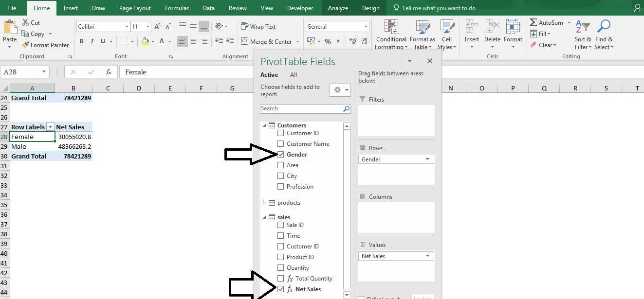Check the Profession field box
The image size is (644, 299).
[x=280, y=186]
